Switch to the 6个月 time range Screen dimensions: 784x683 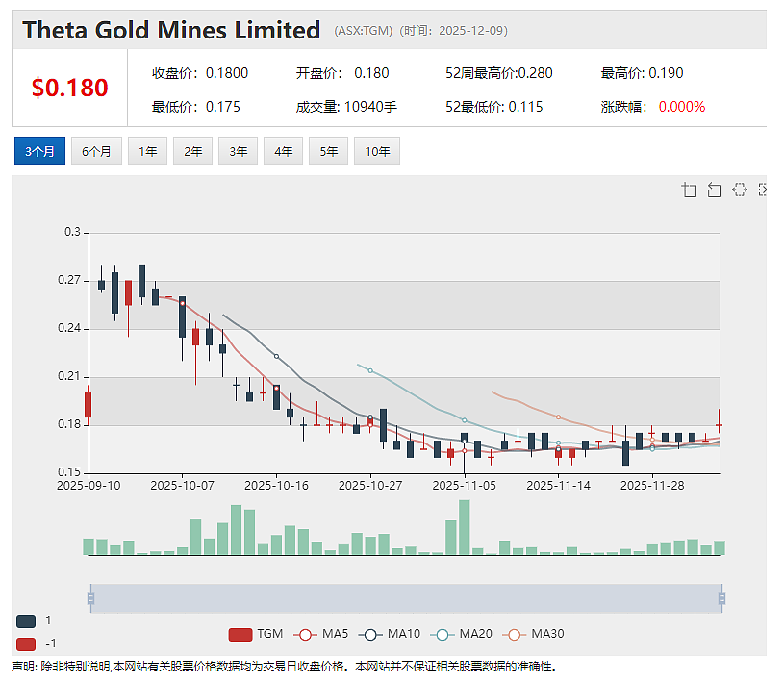96,151
